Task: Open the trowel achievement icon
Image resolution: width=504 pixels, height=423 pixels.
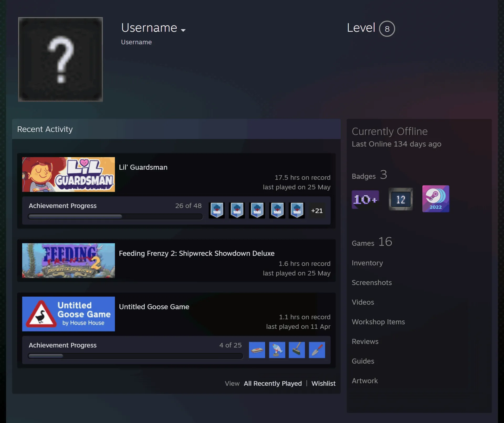Action: point(317,350)
